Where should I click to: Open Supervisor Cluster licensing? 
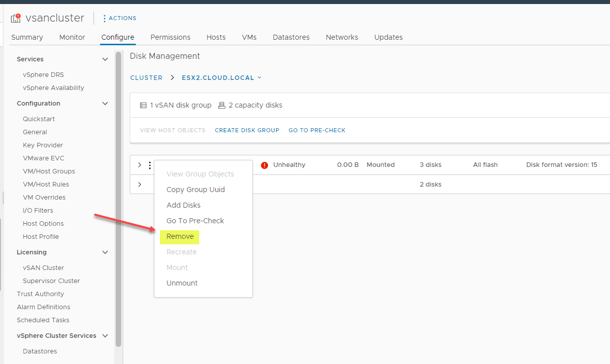(51, 281)
